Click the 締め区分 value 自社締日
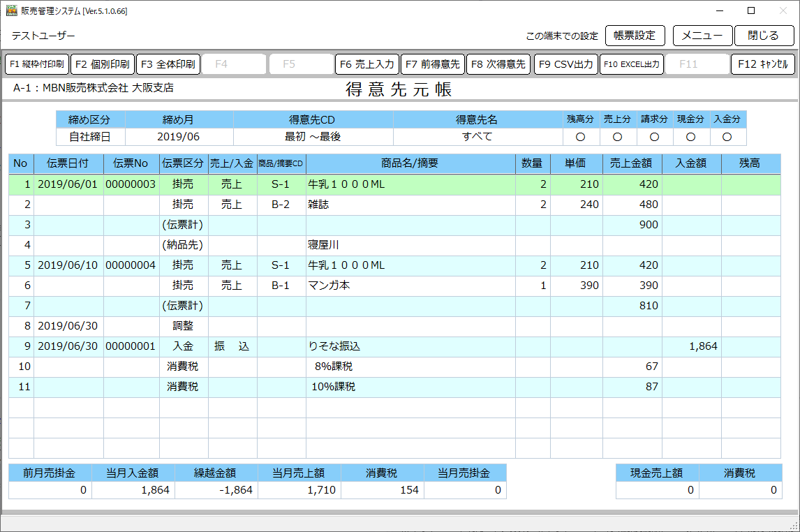 (x=90, y=137)
